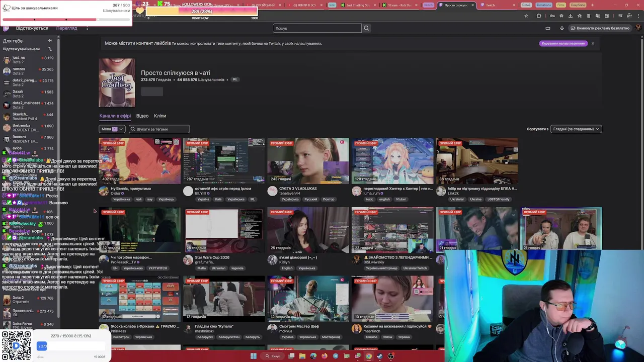Viewport: 644px width, 362px height.
Task: Open the crown Prime loot icon
Action: [548, 28]
